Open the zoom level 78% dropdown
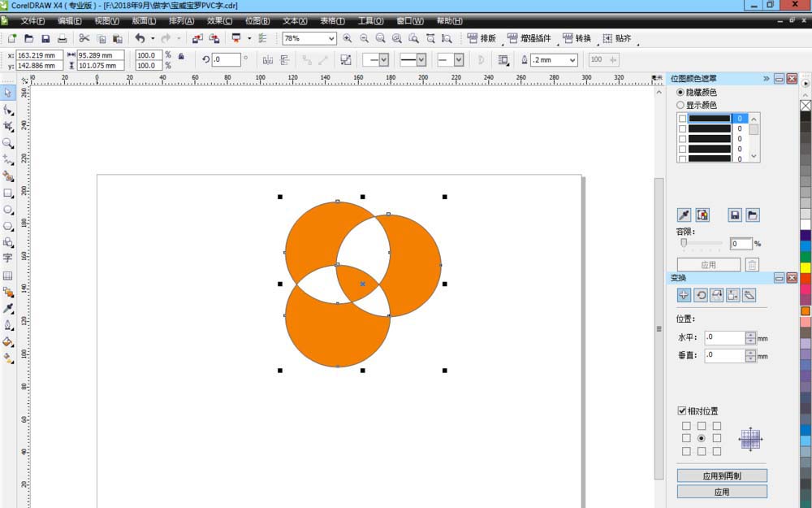The height and width of the screenshot is (508, 812). point(331,38)
